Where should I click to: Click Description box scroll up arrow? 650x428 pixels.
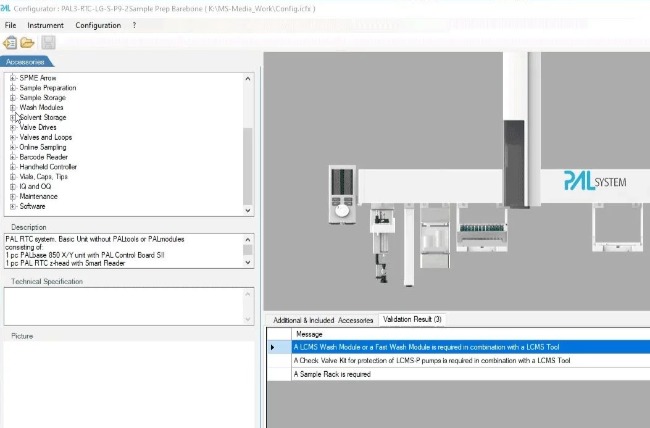(x=248, y=239)
